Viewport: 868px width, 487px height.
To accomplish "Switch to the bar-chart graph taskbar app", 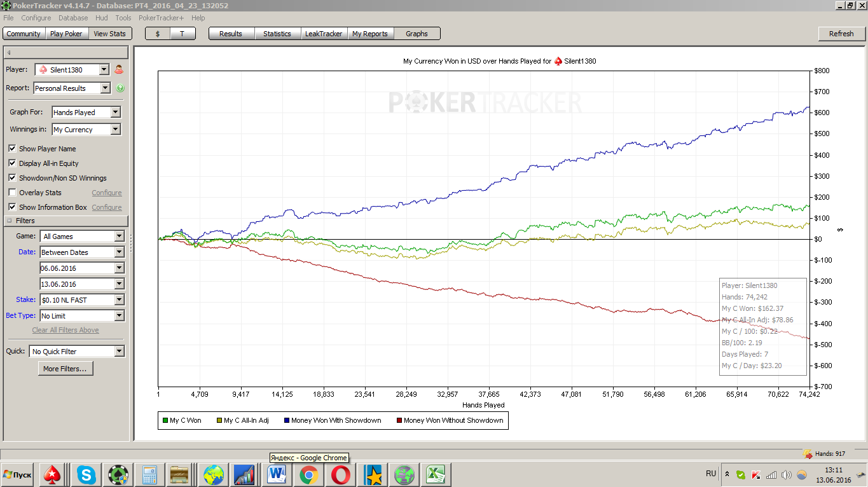I will 245,475.
